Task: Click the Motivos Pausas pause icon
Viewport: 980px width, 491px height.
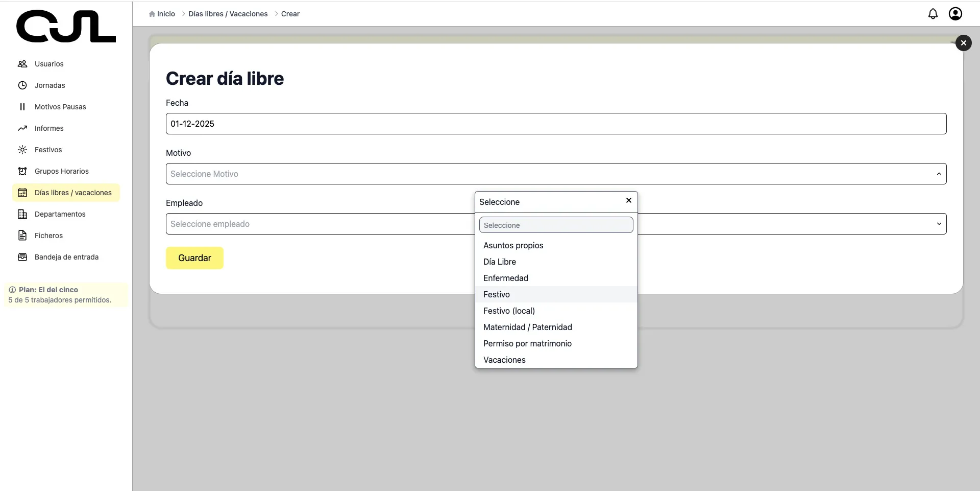Action: (x=22, y=107)
